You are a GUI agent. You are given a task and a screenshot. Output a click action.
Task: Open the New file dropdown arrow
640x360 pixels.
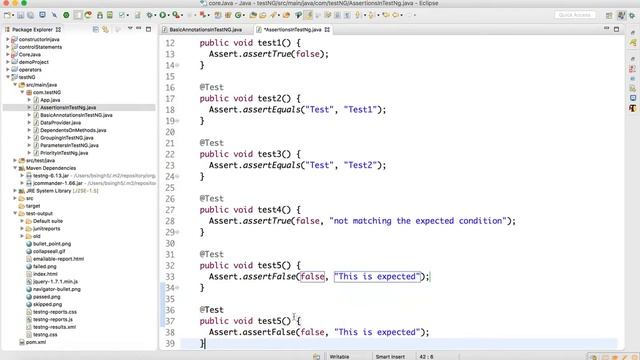(13, 16)
